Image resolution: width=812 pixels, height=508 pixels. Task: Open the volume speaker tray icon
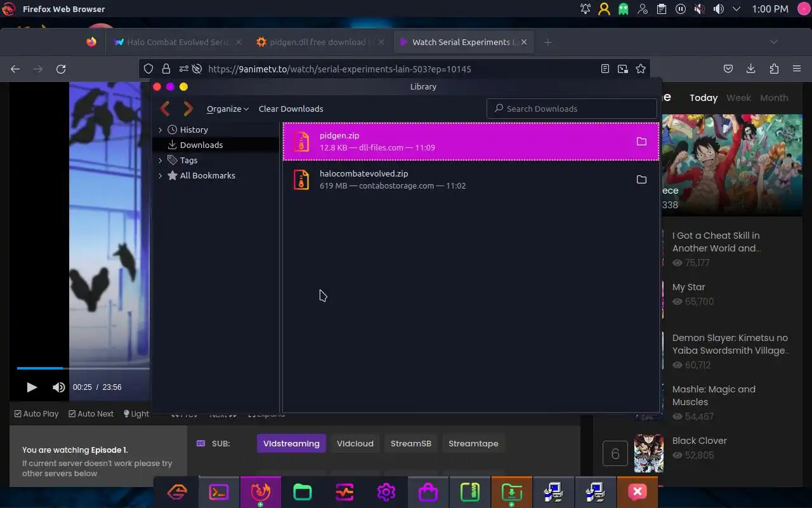(x=718, y=9)
